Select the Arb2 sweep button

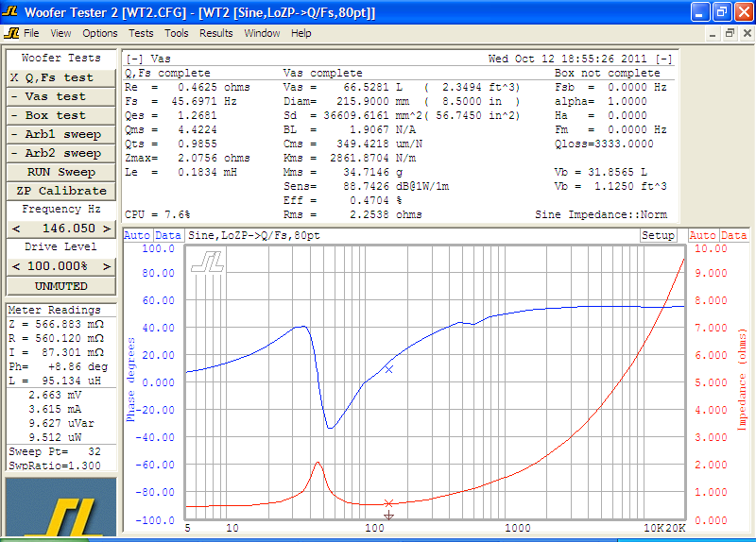coord(60,153)
